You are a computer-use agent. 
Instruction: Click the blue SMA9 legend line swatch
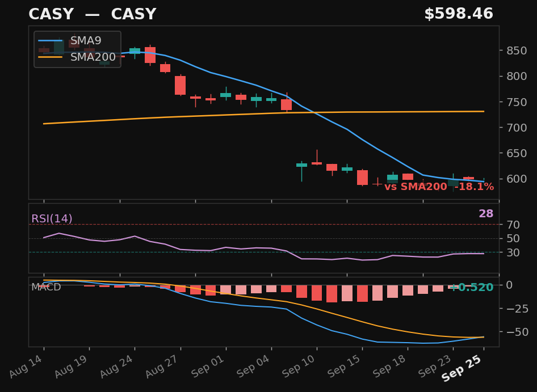point(51,41)
